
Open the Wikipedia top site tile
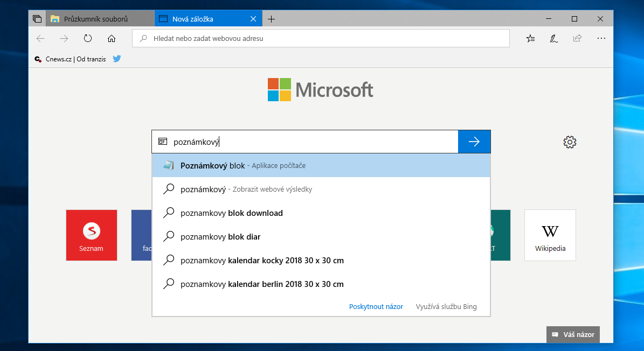tap(550, 235)
